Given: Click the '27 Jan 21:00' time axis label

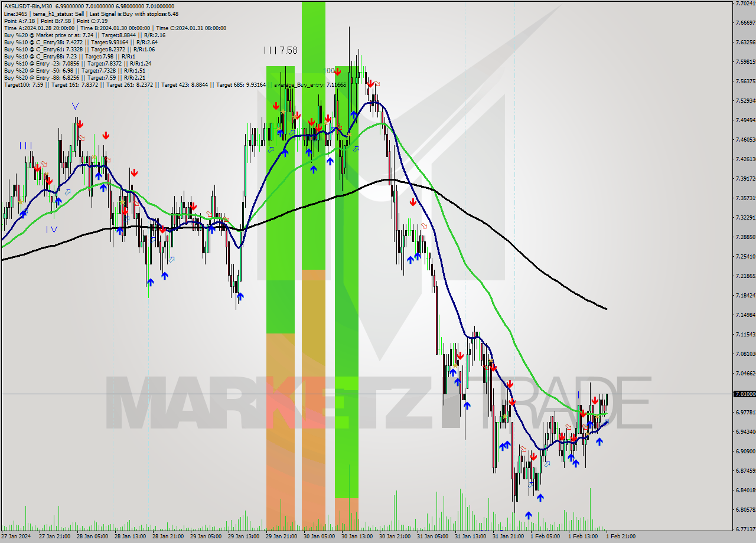Looking at the screenshot, I should pyautogui.click(x=54, y=537).
